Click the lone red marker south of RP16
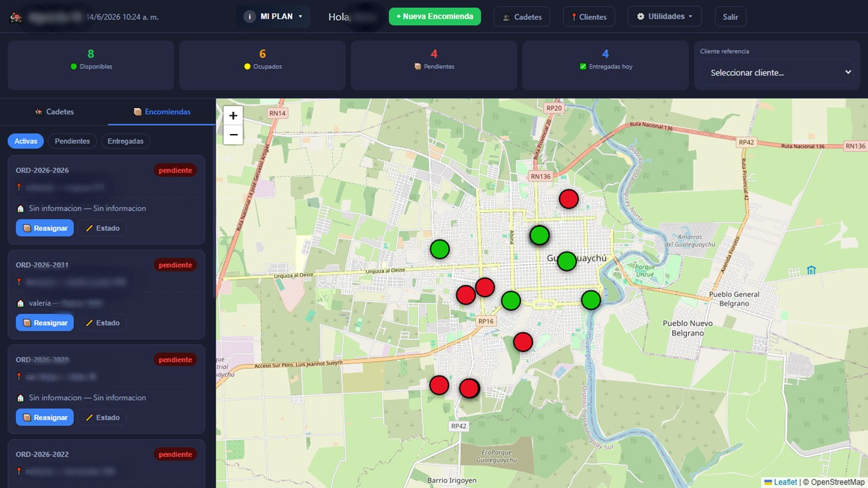 [523, 342]
